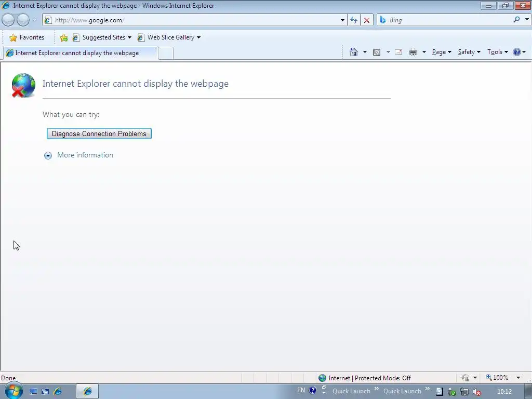Image resolution: width=532 pixels, height=399 pixels.
Task: Click Switch between windows quick launch icon
Action: 45,392
